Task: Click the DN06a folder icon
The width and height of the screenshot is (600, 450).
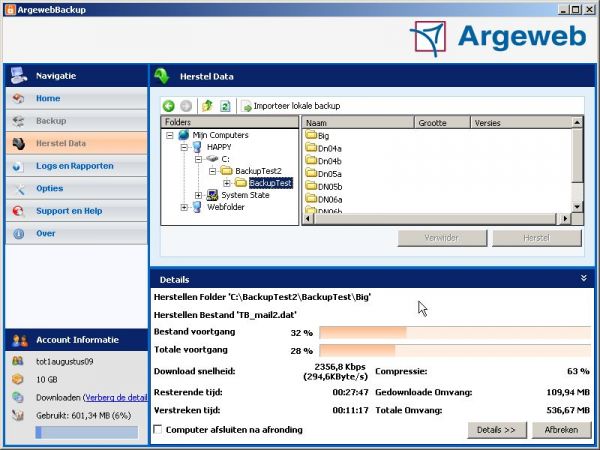Action: 311,199
